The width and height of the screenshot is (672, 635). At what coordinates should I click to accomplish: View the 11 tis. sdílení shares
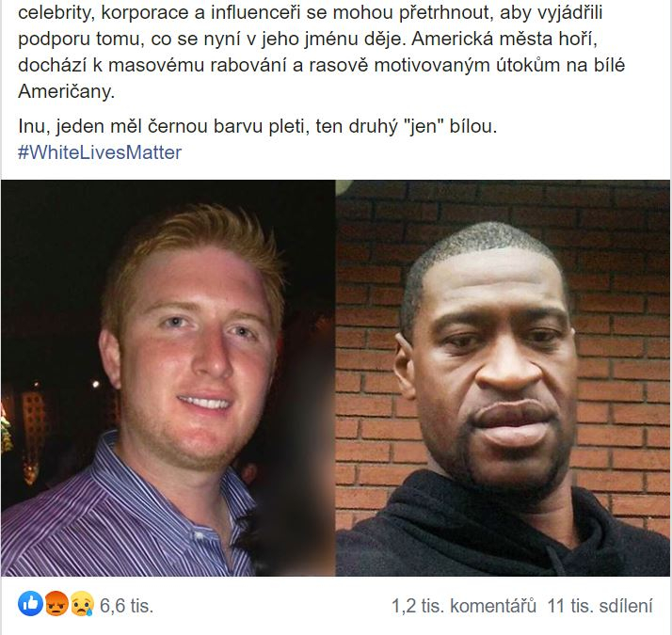coord(600,606)
